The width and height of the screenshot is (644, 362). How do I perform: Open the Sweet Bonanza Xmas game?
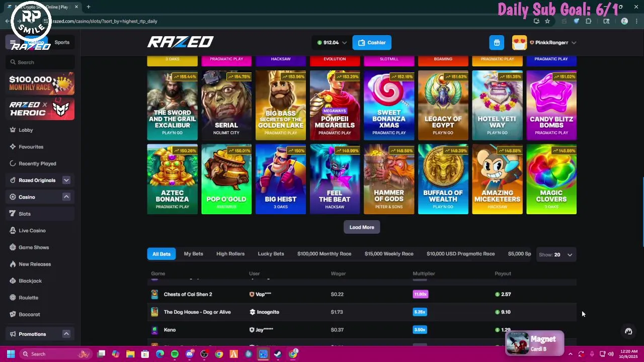click(x=389, y=106)
